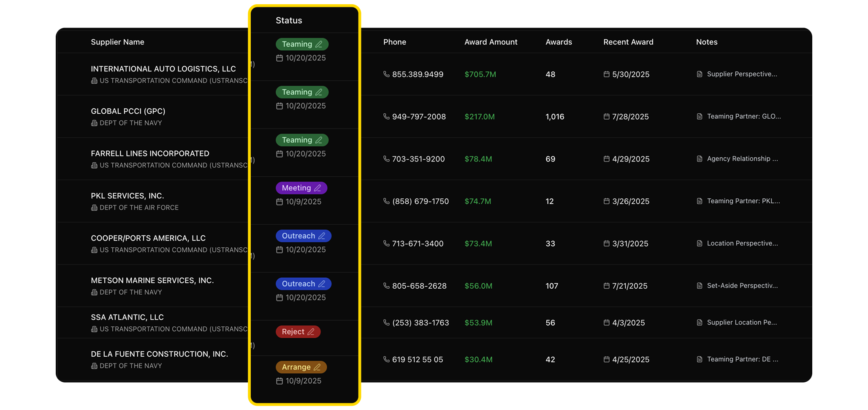Sort by the Award Amount column header
The image size is (868, 410).
pos(491,42)
